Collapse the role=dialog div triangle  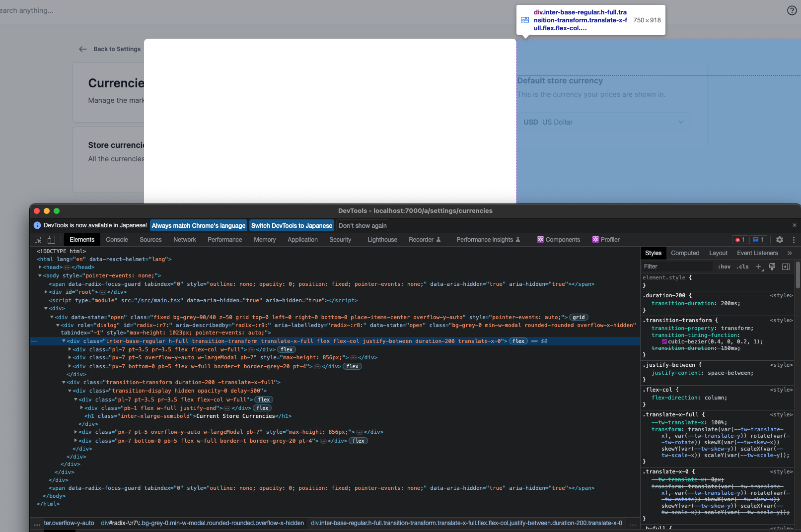point(58,326)
